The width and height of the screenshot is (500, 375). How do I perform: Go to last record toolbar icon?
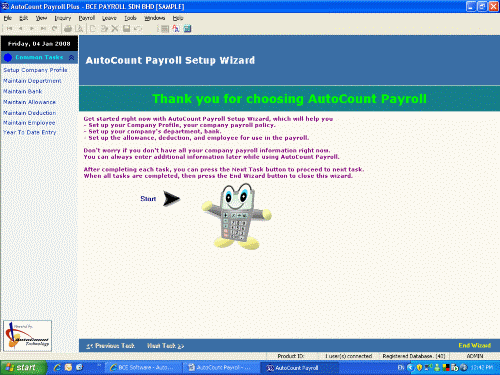43,29
